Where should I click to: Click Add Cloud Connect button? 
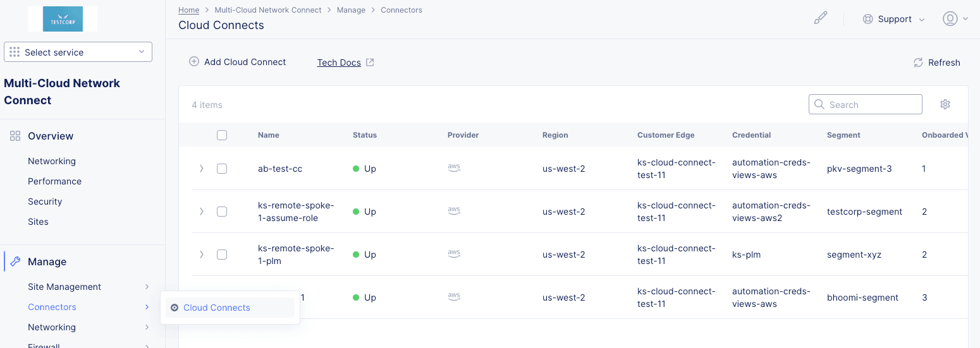coord(238,62)
